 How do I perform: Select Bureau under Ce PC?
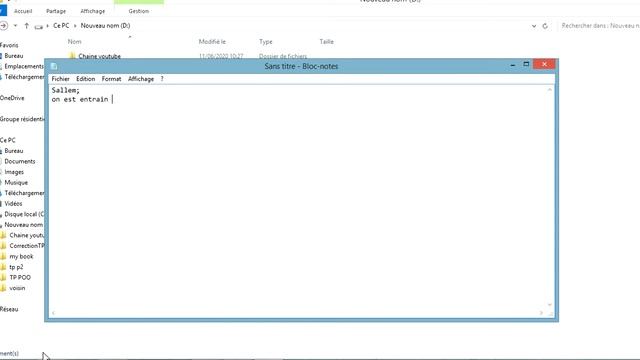[13, 151]
